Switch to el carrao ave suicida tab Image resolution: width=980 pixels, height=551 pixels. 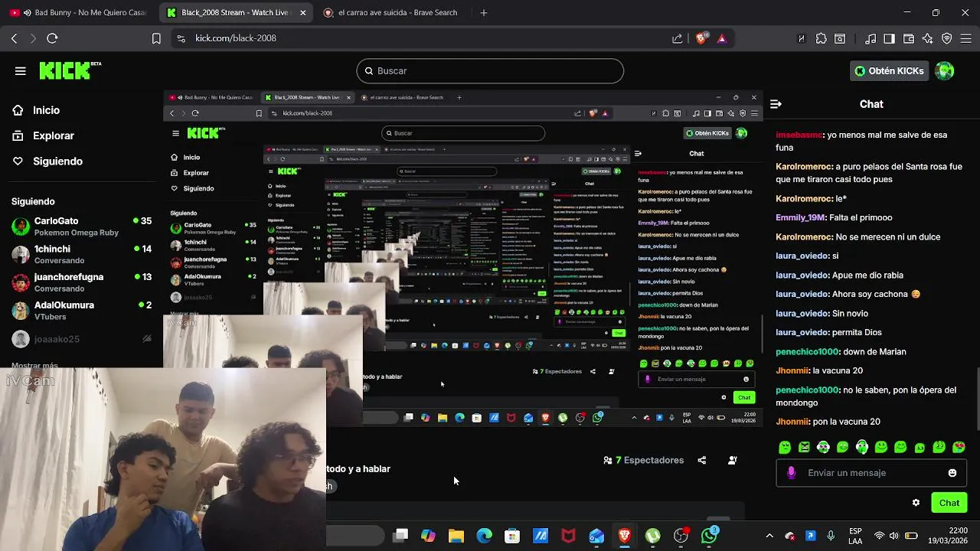click(390, 13)
